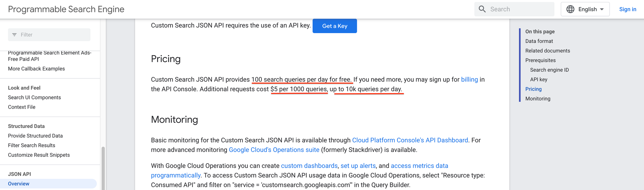The width and height of the screenshot is (644, 190).
Task: Open Customize Result Snippets page
Action: pyautogui.click(x=39, y=155)
